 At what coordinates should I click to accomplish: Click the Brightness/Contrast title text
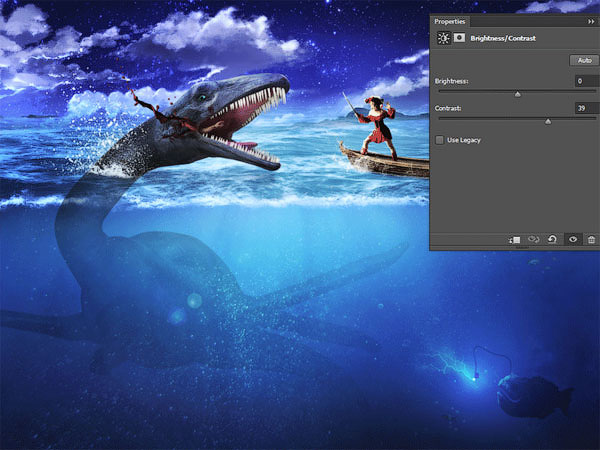(503, 38)
